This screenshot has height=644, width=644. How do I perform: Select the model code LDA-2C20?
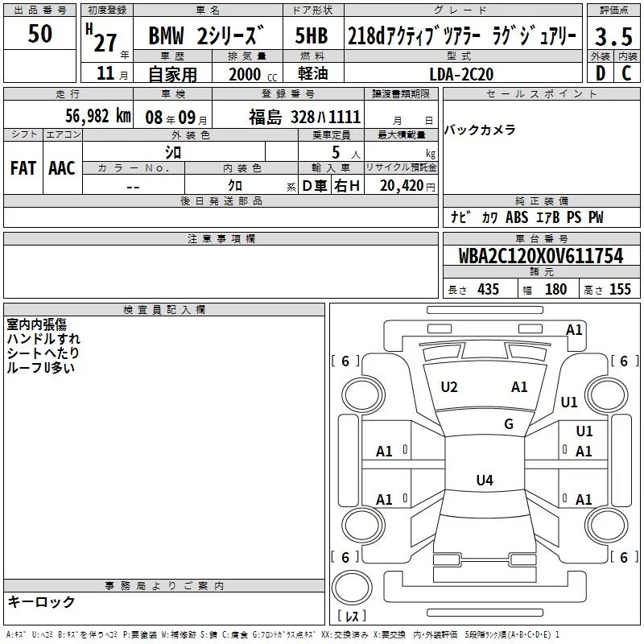461,74
